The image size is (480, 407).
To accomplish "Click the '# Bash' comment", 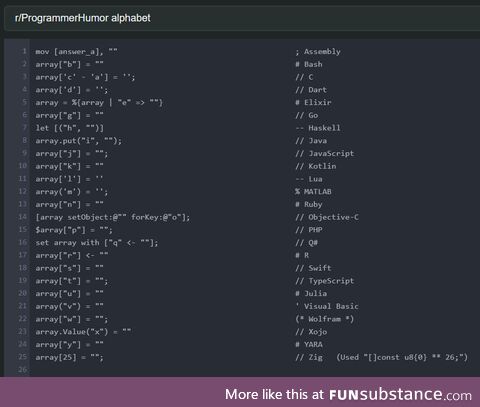I will tap(309, 64).
